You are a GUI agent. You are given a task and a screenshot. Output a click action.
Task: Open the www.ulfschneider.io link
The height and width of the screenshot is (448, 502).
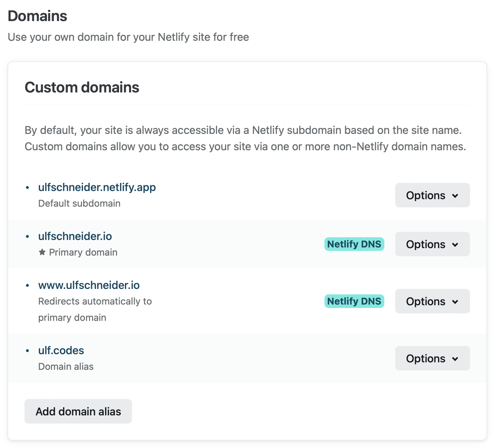pos(89,285)
